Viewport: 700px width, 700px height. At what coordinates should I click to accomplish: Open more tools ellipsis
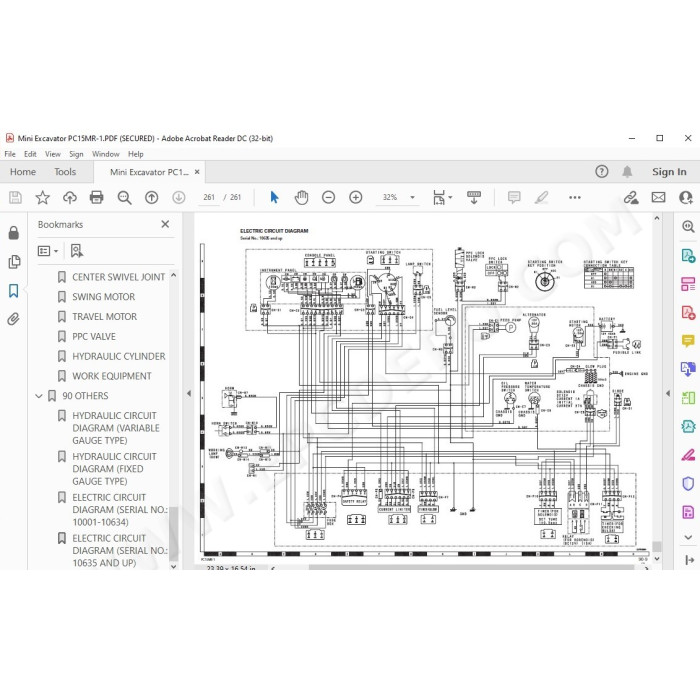click(575, 197)
